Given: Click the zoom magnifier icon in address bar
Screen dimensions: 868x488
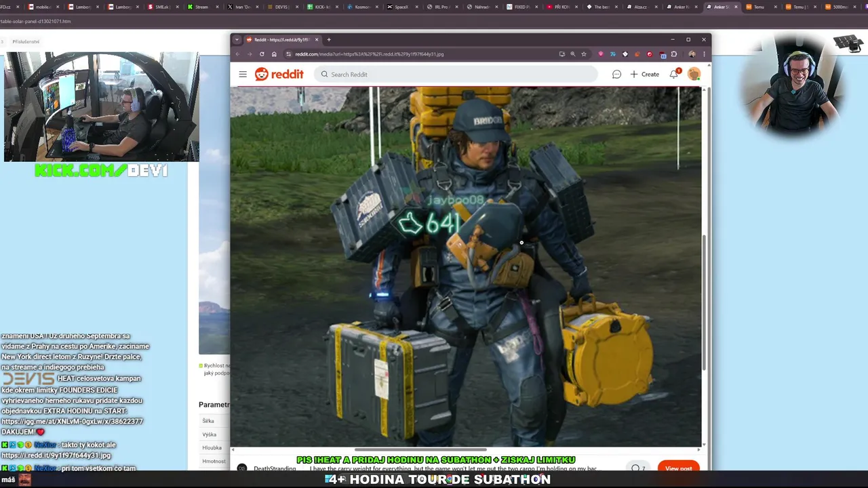Looking at the screenshot, I should (x=572, y=54).
